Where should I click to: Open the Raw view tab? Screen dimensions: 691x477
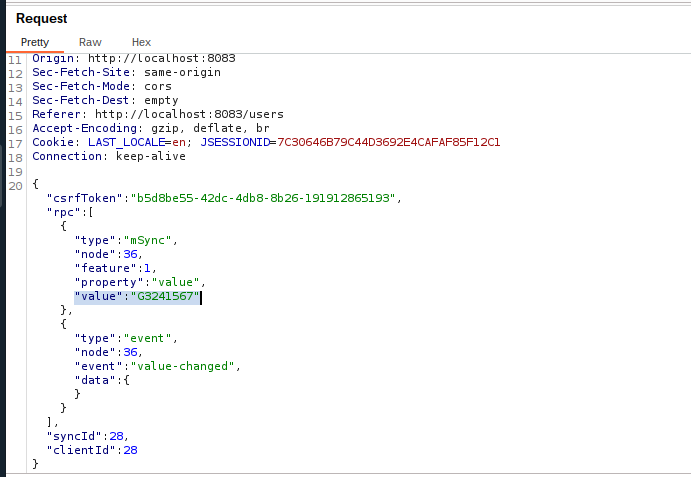click(90, 42)
